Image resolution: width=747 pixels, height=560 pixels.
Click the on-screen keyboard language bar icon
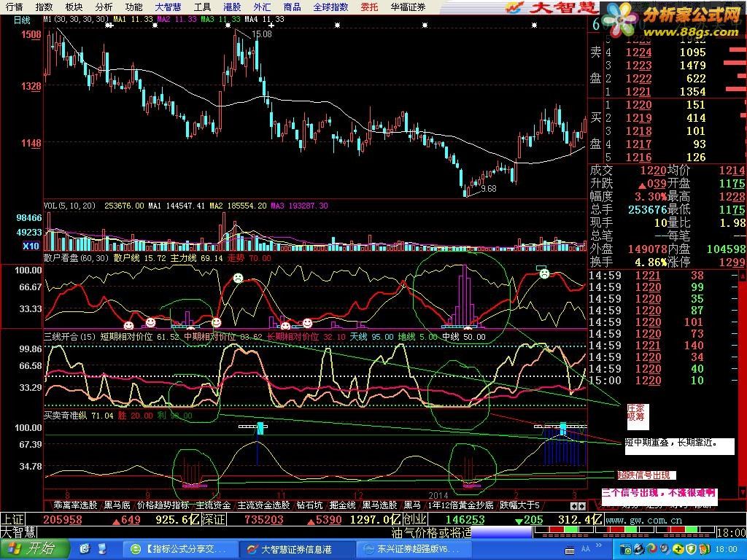coord(571,550)
